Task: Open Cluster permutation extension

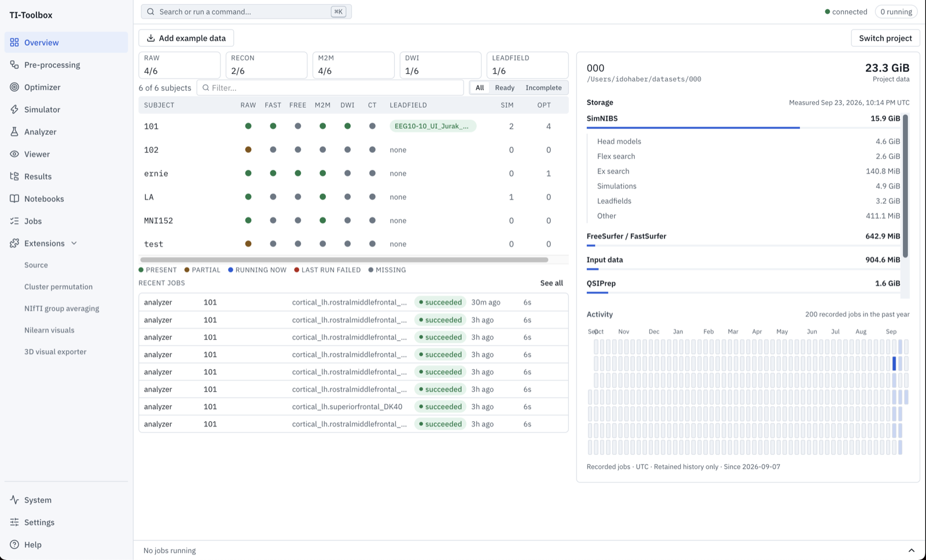Action: point(58,287)
